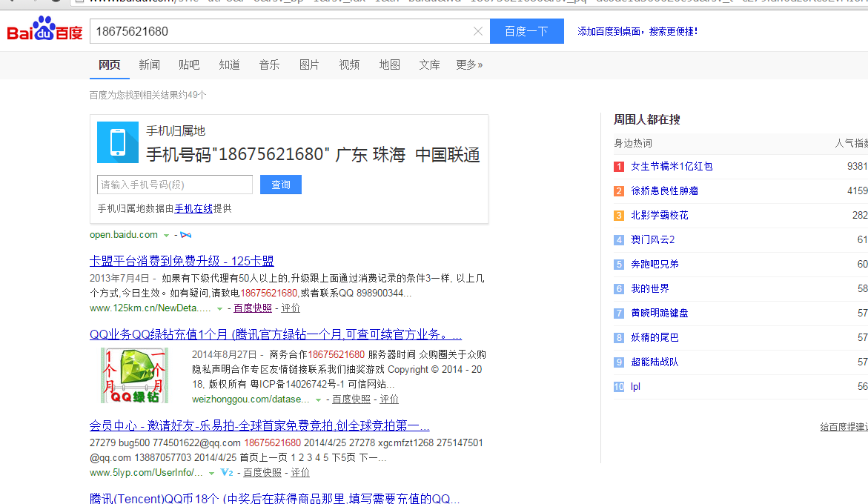Image resolution: width=868 pixels, height=504 pixels.
Task: Click the 给百度提建议 feedback link
Action: coord(844,426)
